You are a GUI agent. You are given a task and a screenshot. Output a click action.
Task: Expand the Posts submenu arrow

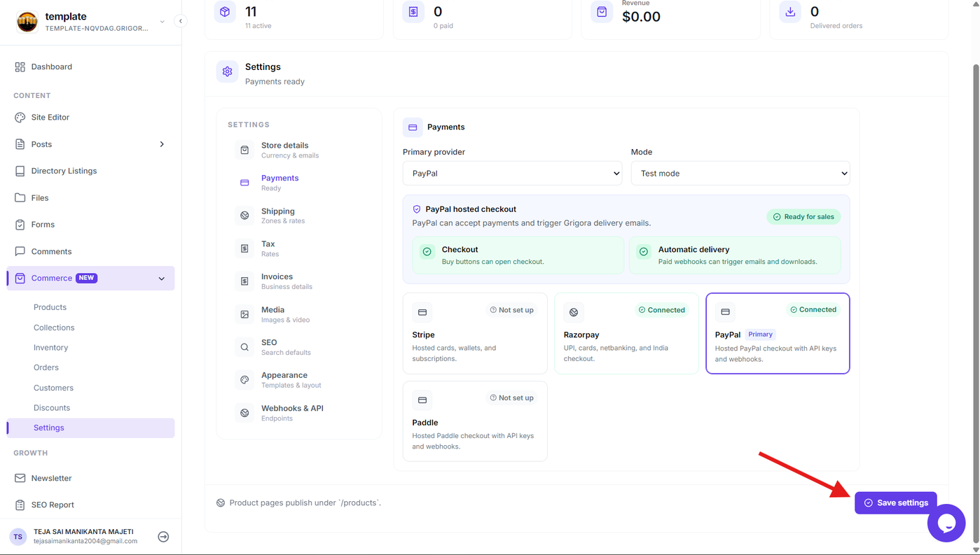point(162,144)
